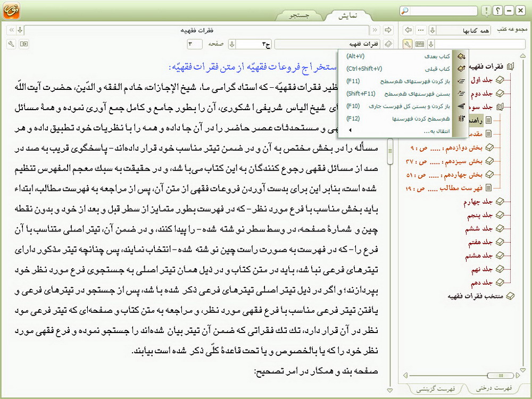Switch to فهرست درختی bottom tab
The width and height of the screenshot is (532, 399).
tap(494, 387)
